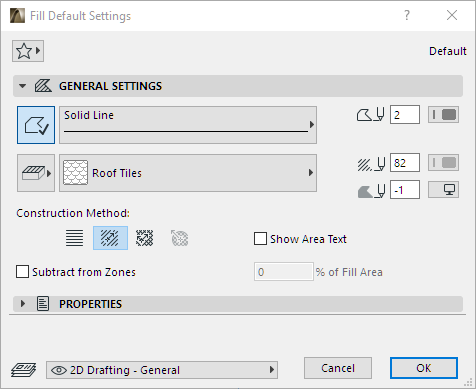Click the contour pen icon beside the 2 field
The image size is (476, 389).
pos(371,115)
